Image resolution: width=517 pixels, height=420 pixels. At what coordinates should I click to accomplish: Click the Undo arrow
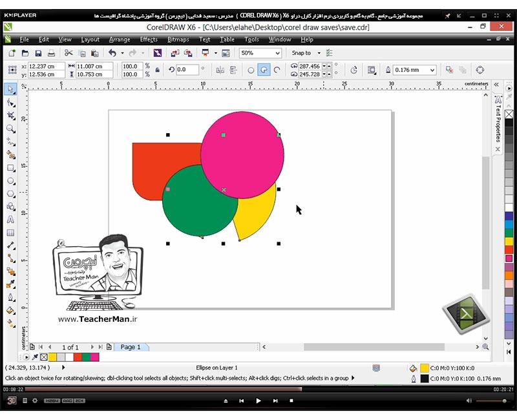click(112, 53)
